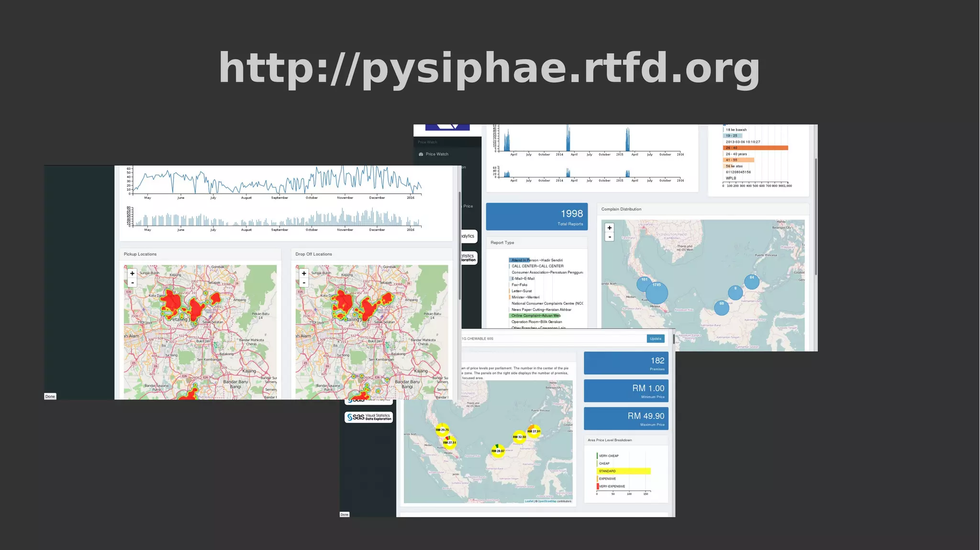Select the E-Mail report type row

pos(522,278)
